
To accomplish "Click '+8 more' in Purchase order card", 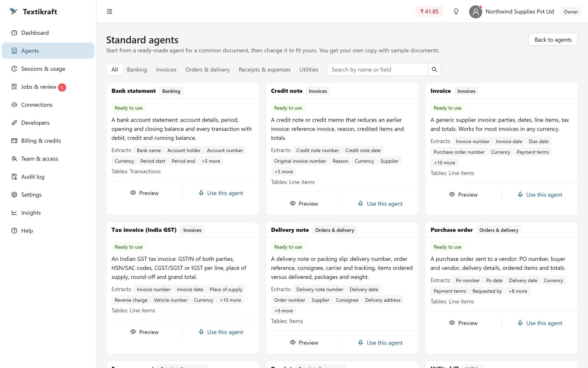I will [x=518, y=291].
